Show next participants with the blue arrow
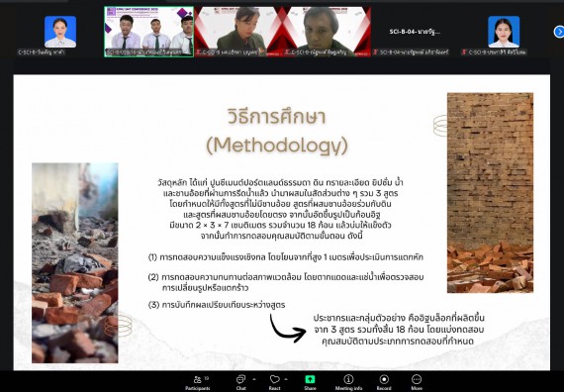 [x=559, y=32]
